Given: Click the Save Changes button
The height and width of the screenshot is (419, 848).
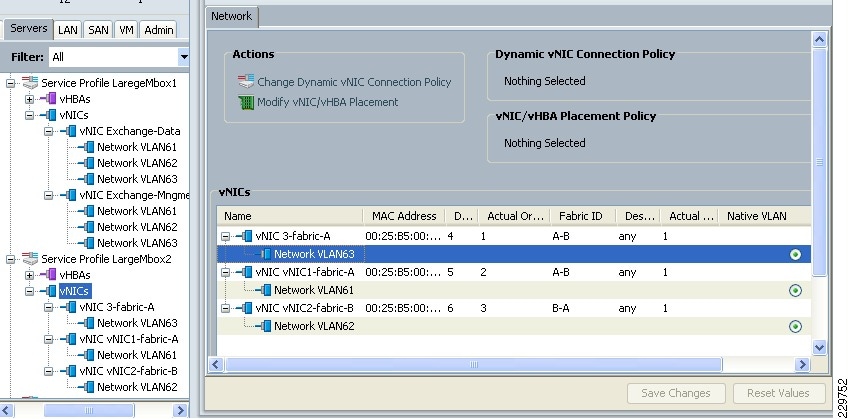Looking at the screenshot, I should tap(675, 393).
